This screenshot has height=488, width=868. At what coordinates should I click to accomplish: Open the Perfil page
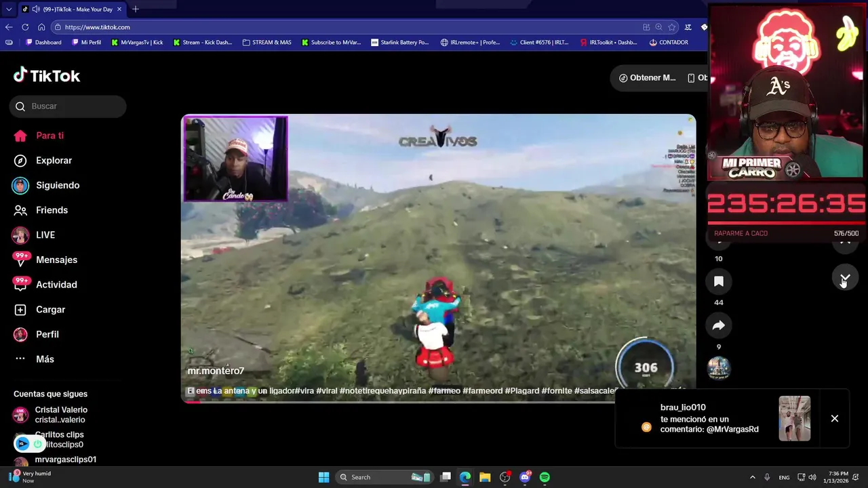click(x=36, y=334)
